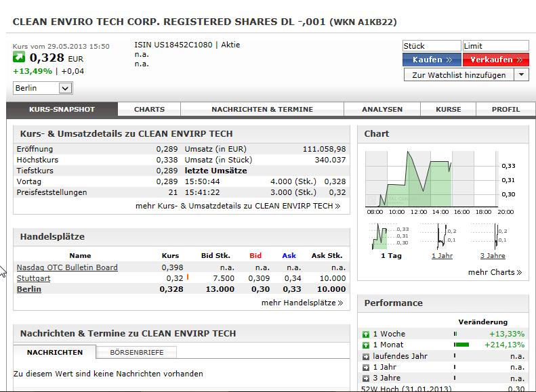Viewport: 536px width, 392px height.
Task: Select the 1 Jahr chart thumbnail
Action: click(x=442, y=238)
